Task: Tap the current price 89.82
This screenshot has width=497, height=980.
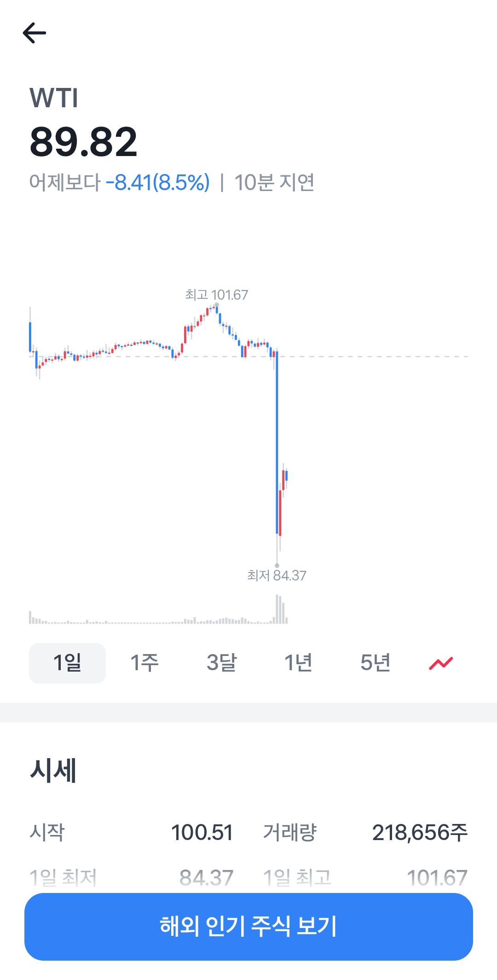Action: [83, 142]
